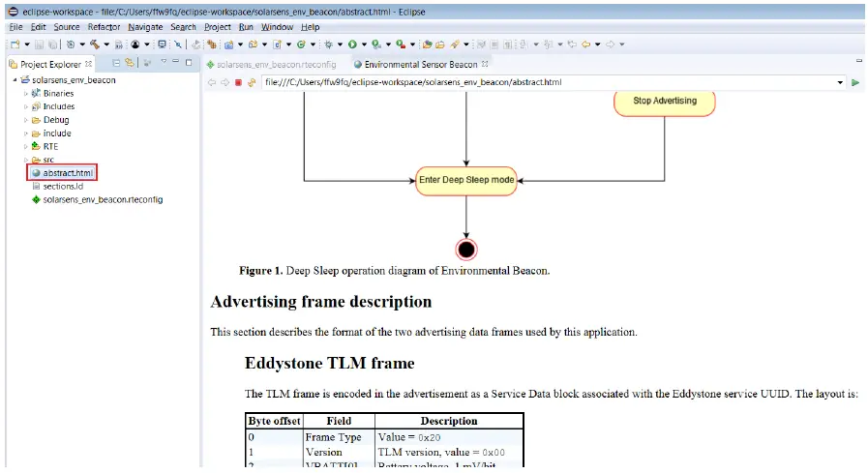Click the browser Refresh icon
Screen dimensions: 868x473
pos(252,82)
